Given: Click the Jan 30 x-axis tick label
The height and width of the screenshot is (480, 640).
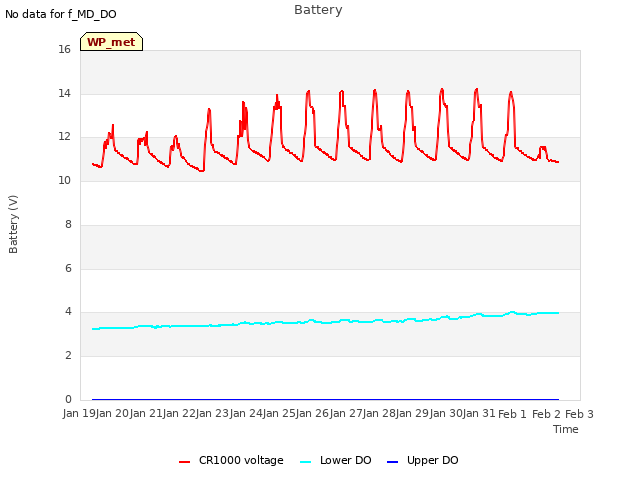Looking at the screenshot, I should (x=447, y=413).
